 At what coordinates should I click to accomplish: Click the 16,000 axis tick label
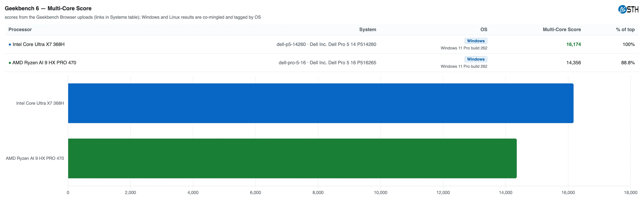click(x=568, y=193)
